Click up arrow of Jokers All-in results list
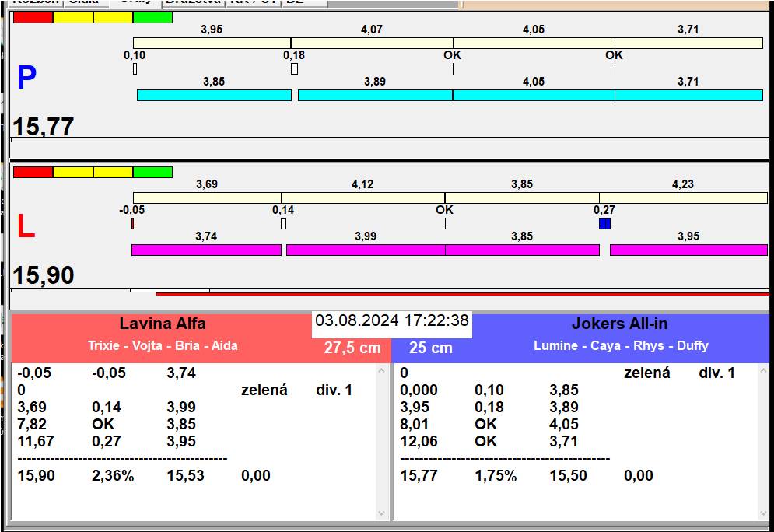 [x=764, y=370]
